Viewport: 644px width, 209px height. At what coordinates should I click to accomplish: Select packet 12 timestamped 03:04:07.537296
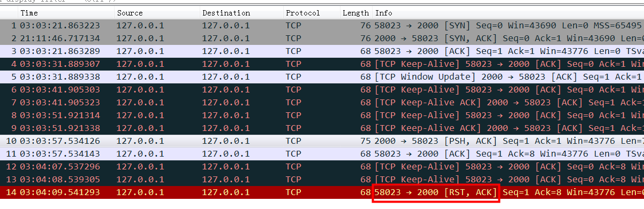(x=322, y=167)
